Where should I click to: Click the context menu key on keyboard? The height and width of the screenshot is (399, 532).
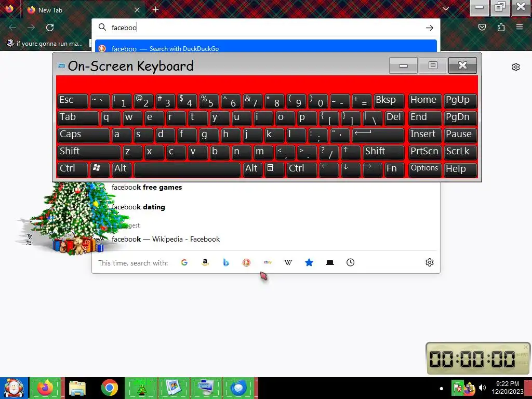point(274,170)
